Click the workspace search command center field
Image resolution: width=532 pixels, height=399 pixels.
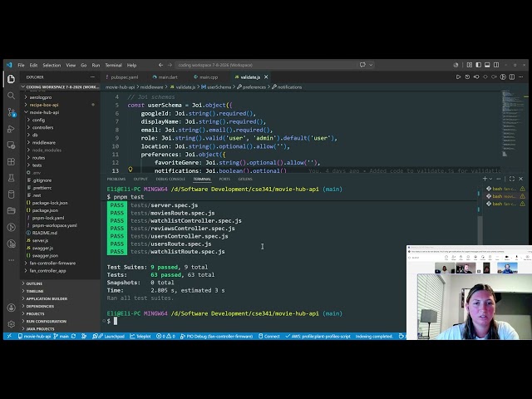pos(265,65)
